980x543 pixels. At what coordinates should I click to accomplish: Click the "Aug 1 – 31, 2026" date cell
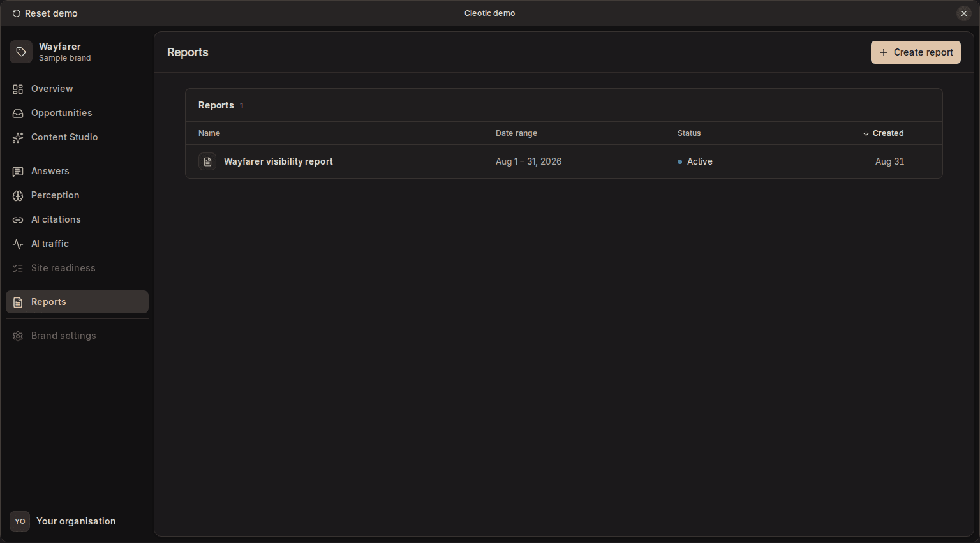tap(528, 161)
